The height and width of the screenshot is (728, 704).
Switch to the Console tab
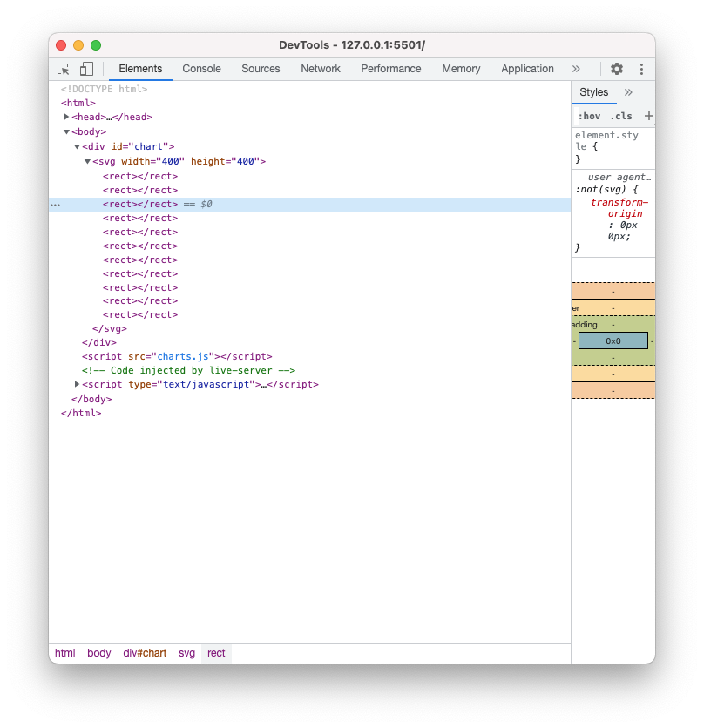(x=201, y=69)
